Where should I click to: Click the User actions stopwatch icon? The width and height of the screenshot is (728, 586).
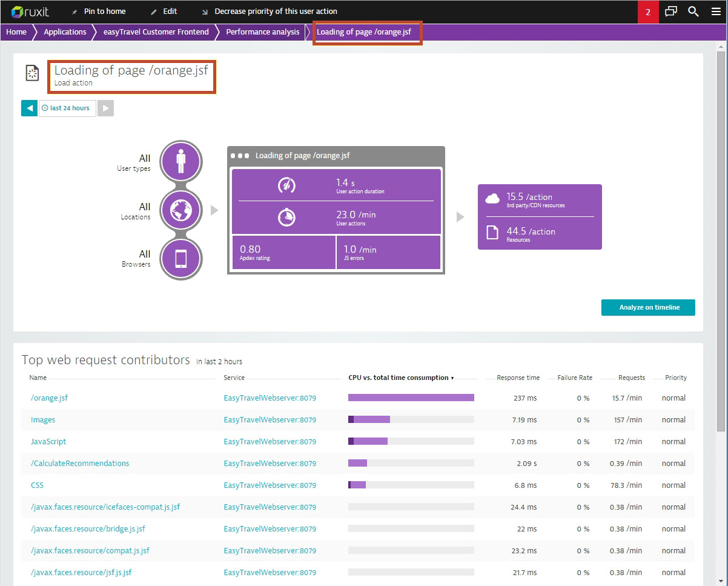(286, 217)
